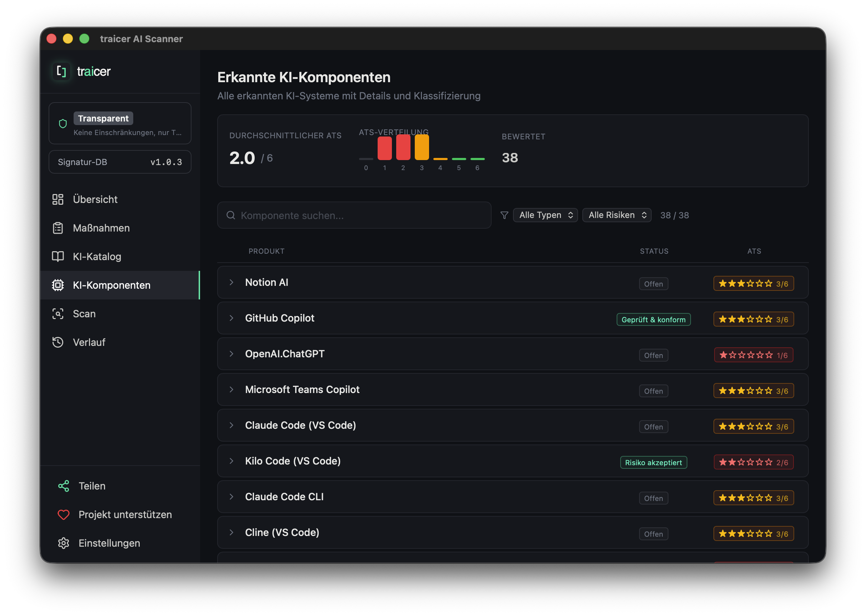
Task: Click Cline (VS Code) 3/6 ATS rating
Action: point(753,533)
